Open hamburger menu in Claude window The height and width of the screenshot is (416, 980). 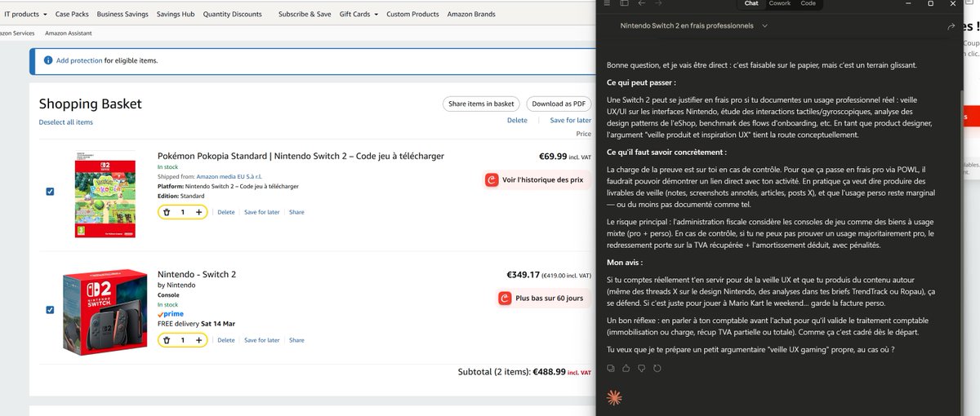tap(607, 4)
